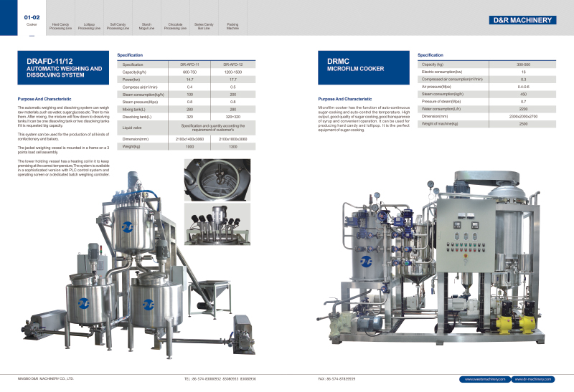574x392 pixels.
Task: Select the DR-AFD-11 column header
Action: pyautogui.click(x=189, y=64)
